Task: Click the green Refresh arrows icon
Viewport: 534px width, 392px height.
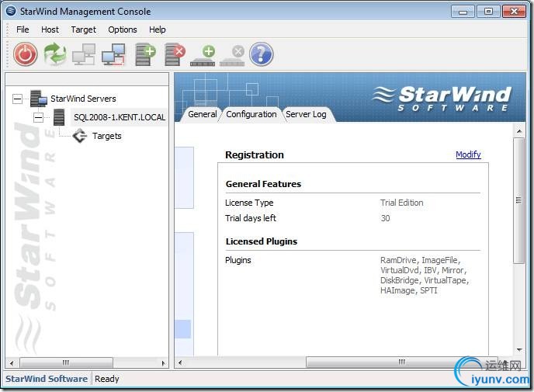Action: pos(55,54)
